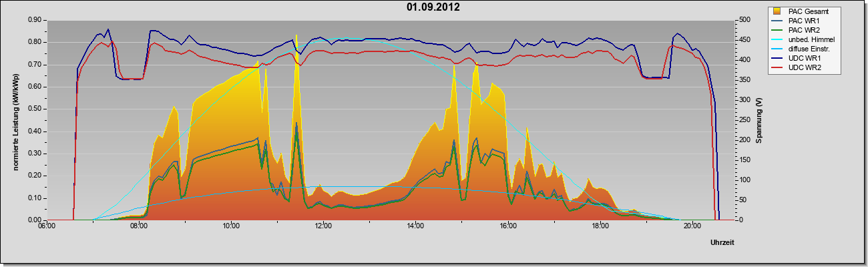
Task: Click the "18:00" time axis label
Action: (600, 227)
